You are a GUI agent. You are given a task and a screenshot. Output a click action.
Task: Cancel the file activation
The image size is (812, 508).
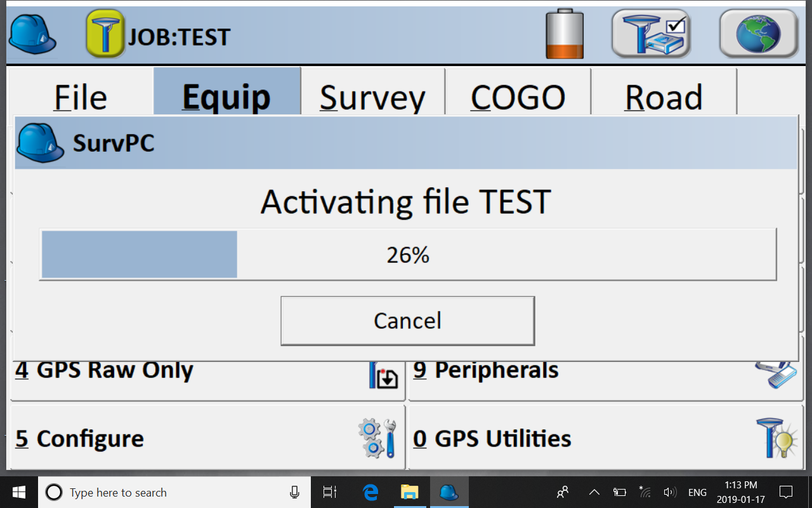pyautogui.click(x=407, y=321)
